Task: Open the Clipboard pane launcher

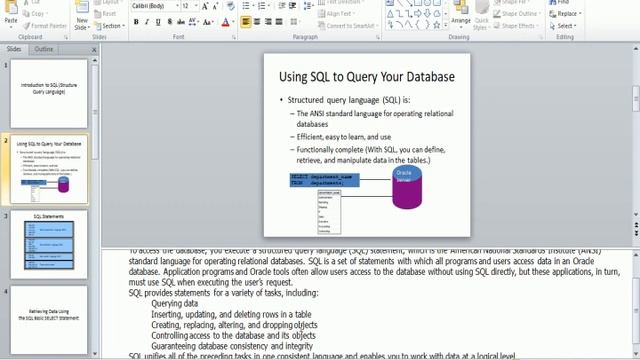Action: pos(66,37)
